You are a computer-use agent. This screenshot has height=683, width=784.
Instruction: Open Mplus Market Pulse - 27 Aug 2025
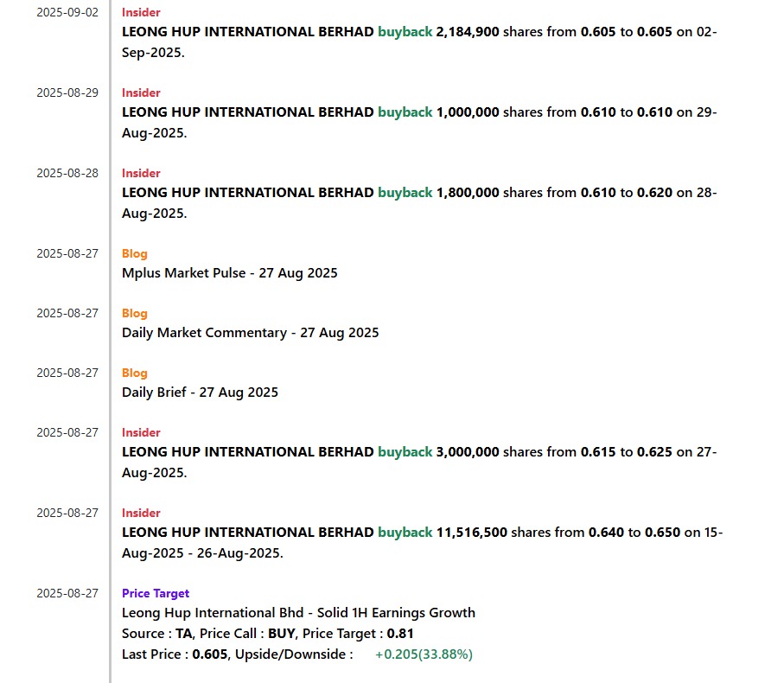click(230, 273)
